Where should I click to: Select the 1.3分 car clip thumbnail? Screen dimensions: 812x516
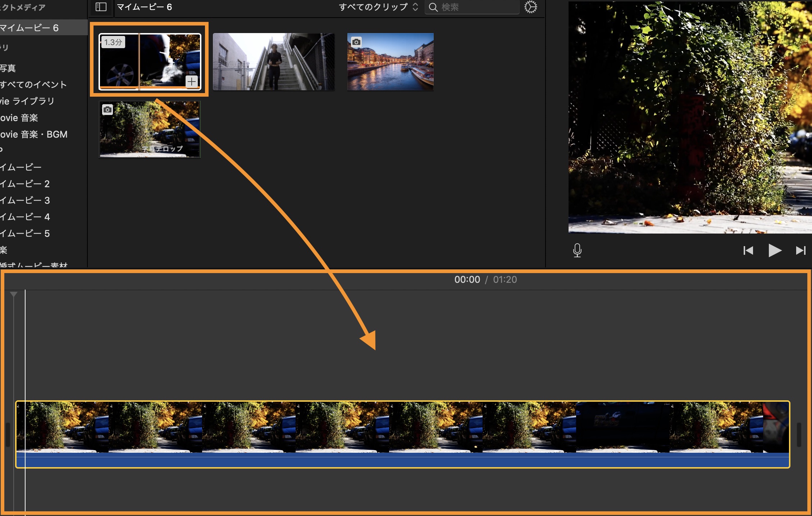point(150,62)
